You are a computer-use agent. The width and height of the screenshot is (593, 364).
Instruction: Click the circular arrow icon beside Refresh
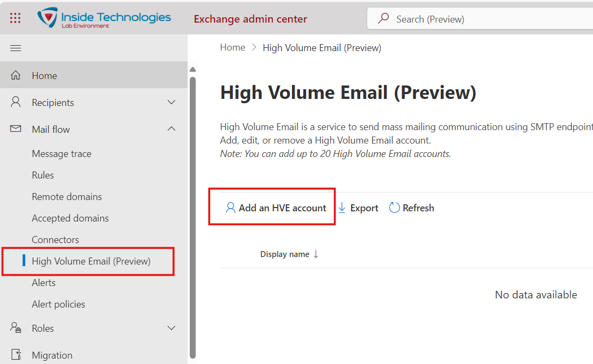click(x=394, y=208)
